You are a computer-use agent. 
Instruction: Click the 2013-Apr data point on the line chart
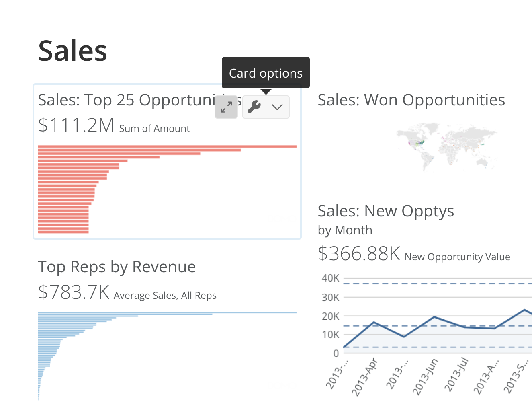[x=374, y=322]
